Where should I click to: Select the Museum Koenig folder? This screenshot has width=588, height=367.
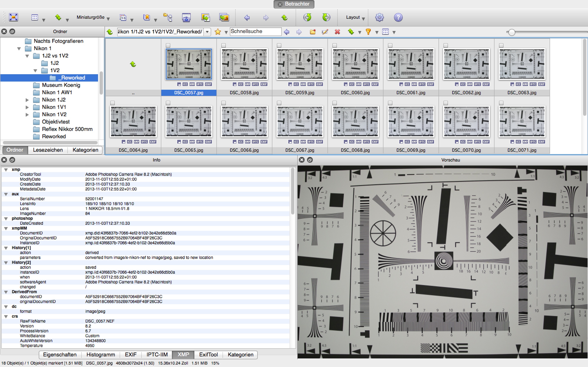pos(61,85)
